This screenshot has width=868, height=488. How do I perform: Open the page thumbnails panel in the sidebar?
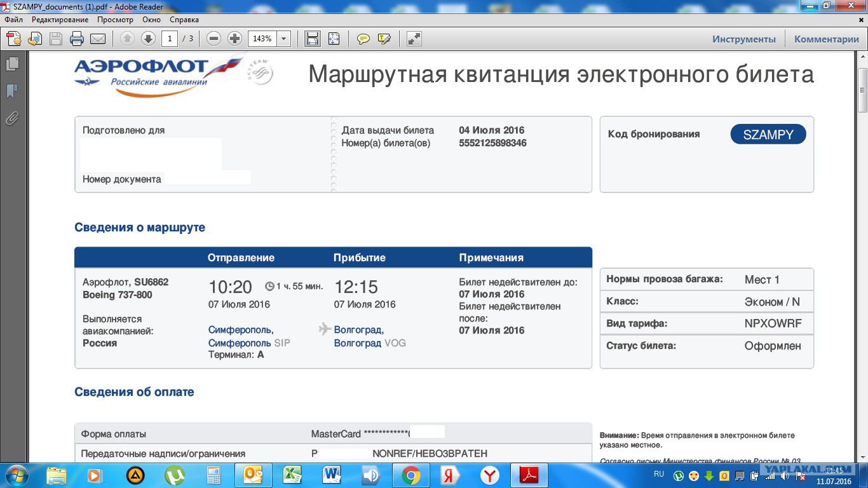pyautogui.click(x=11, y=64)
